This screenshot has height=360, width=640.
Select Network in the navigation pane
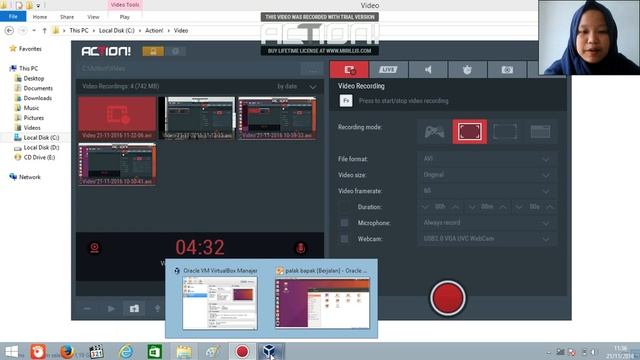pos(29,177)
